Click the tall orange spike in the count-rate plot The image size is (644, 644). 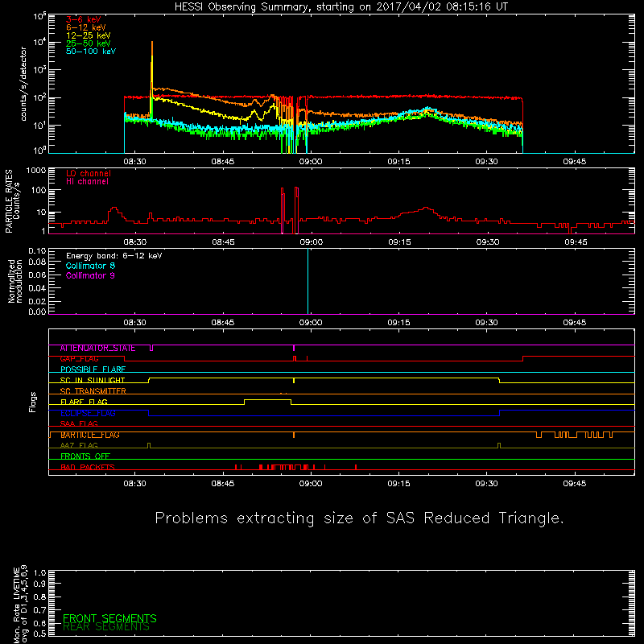tap(152, 68)
